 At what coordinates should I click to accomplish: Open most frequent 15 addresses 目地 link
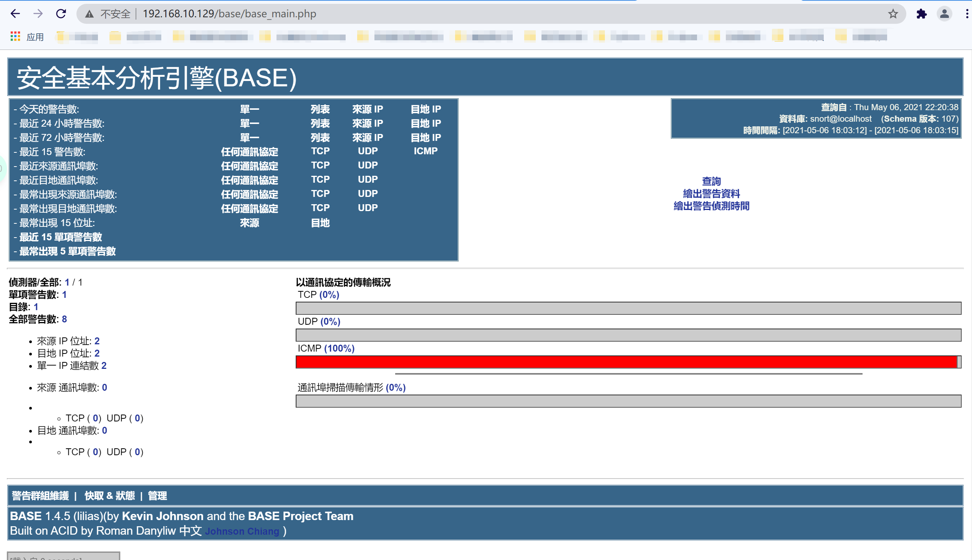(x=320, y=223)
